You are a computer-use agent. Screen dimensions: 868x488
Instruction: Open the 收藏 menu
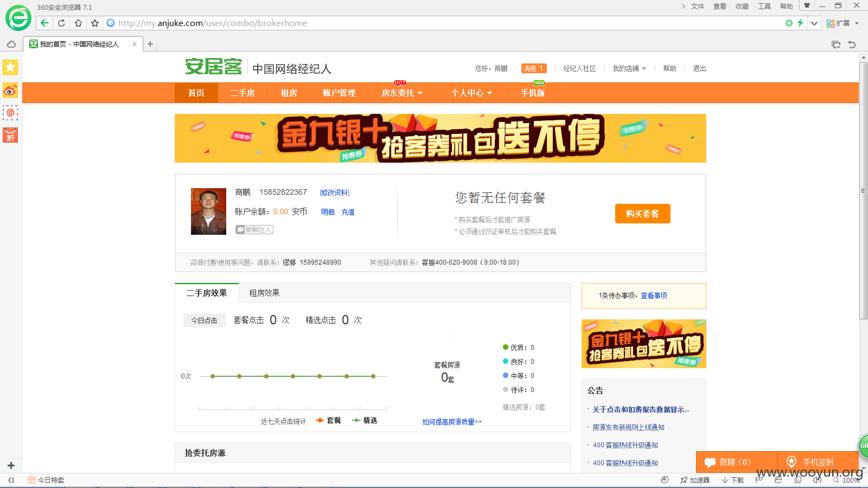pyautogui.click(x=742, y=7)
